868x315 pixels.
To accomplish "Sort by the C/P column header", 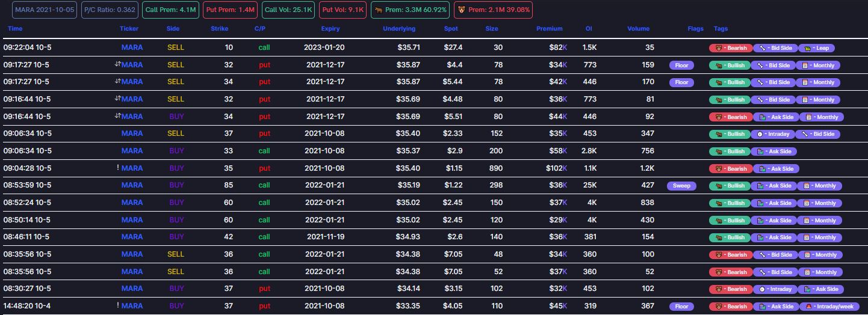I will click(261, 28).
